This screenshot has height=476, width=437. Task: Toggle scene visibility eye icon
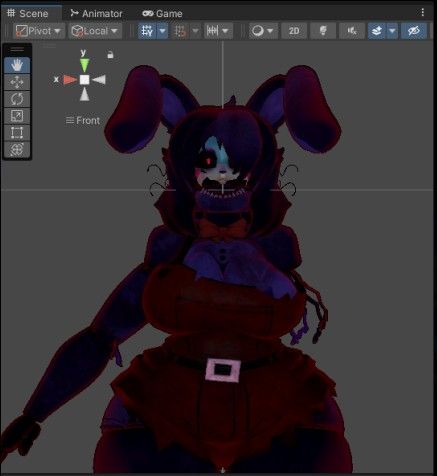414,31
